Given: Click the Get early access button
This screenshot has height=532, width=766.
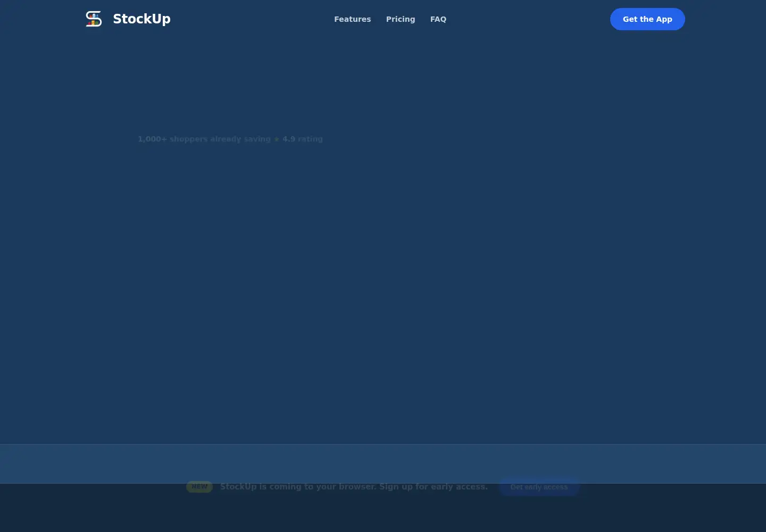Looking at the screenshot, I should click(x=539, y=487).
